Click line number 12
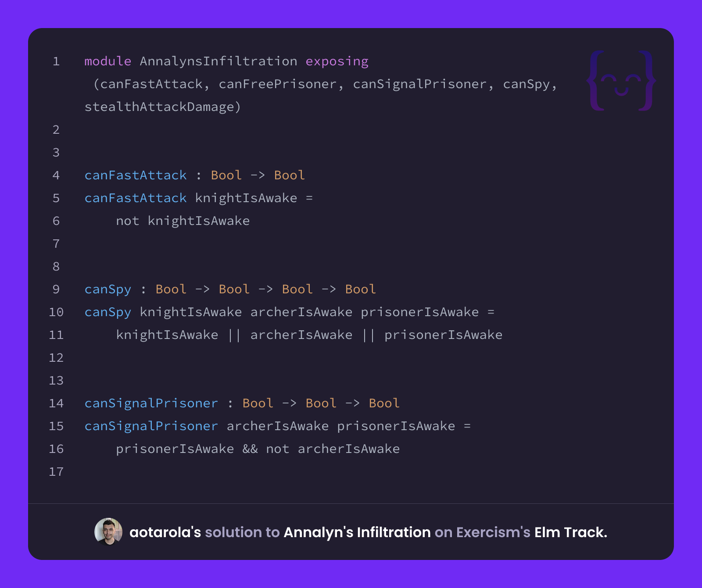This screenshot has height=588, width=702. tap(56, 358)
